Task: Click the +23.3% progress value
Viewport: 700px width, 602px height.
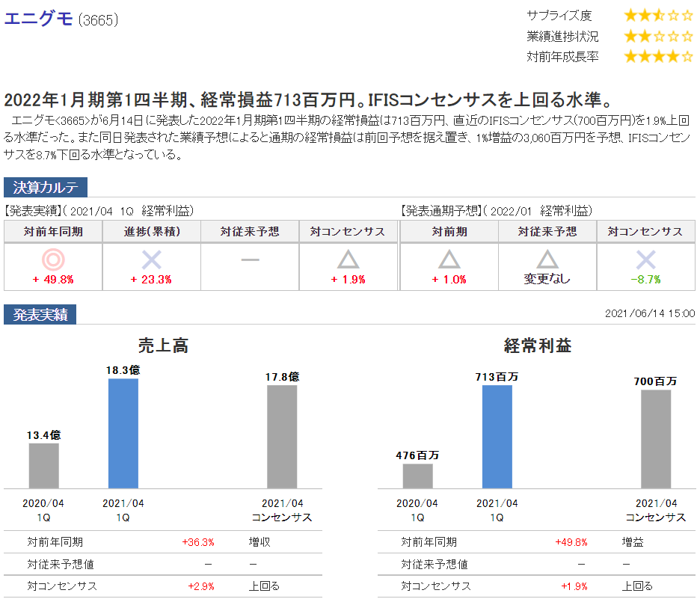Action: 151,280
